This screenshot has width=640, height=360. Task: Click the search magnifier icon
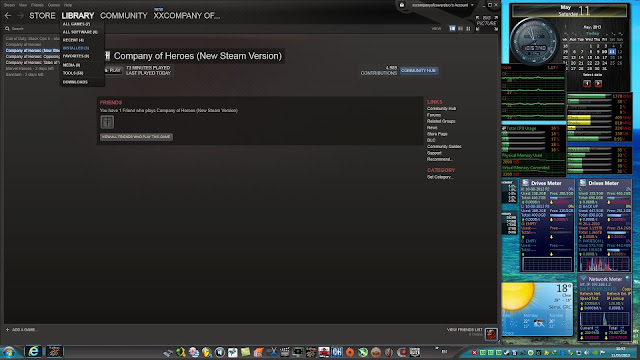pyautogui.click(x=7, y=29)
